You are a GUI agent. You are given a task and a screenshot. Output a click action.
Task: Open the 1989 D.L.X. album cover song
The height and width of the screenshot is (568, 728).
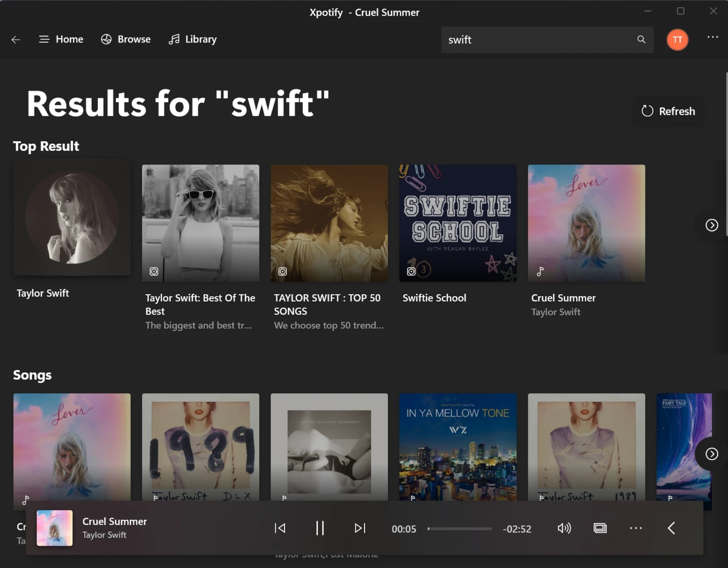pos(200,447)
